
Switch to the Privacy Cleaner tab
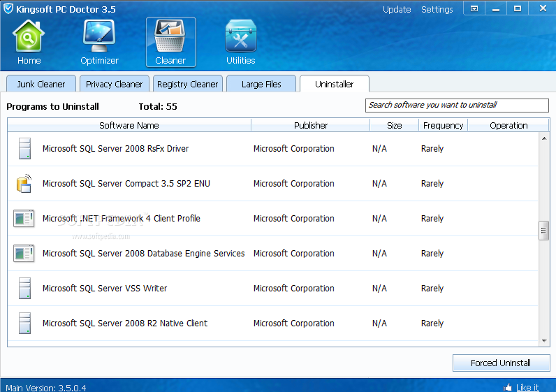click(114, 84)
